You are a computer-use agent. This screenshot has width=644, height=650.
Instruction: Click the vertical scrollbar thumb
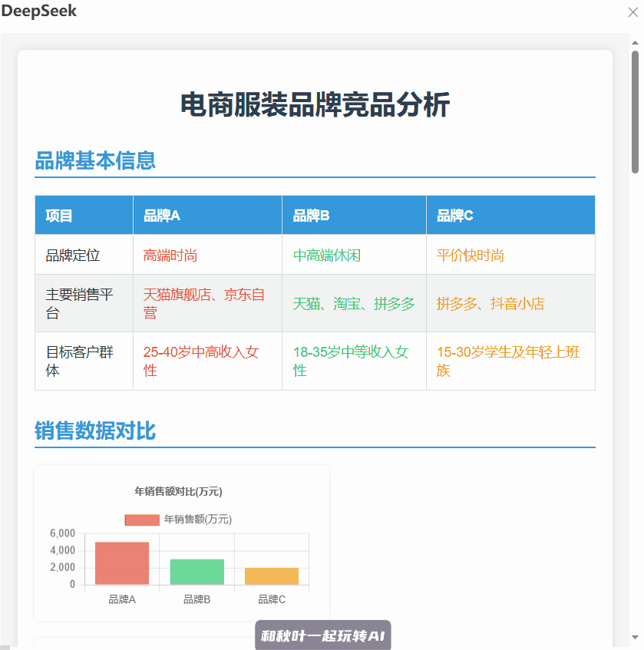635,111
